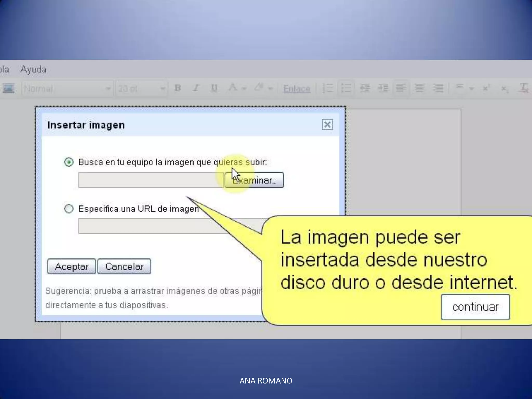This screenshot has height=399, width=532.
Task: Click the align left icon
Action: pos(401,88)
